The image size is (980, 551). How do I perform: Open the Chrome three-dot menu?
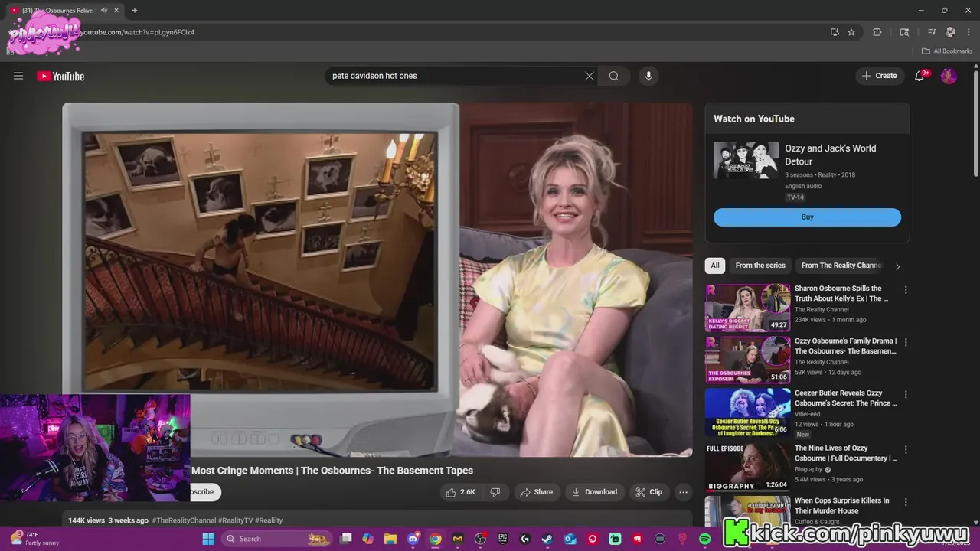point(968,32)
